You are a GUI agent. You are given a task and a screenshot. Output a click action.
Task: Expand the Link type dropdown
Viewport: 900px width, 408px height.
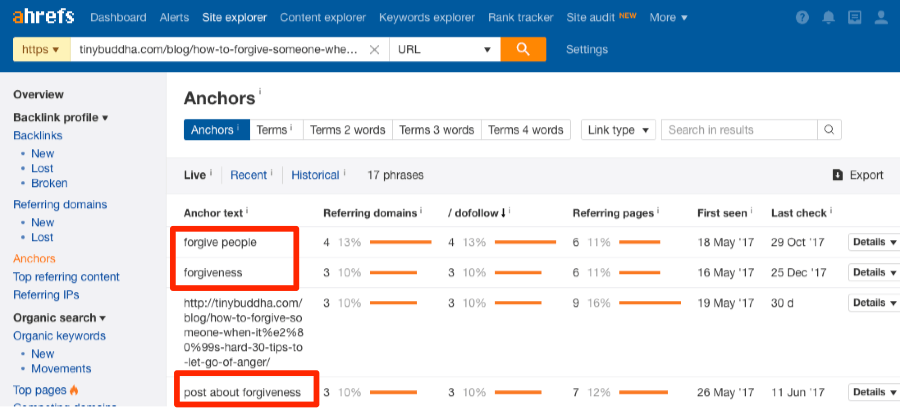[618, 130]
